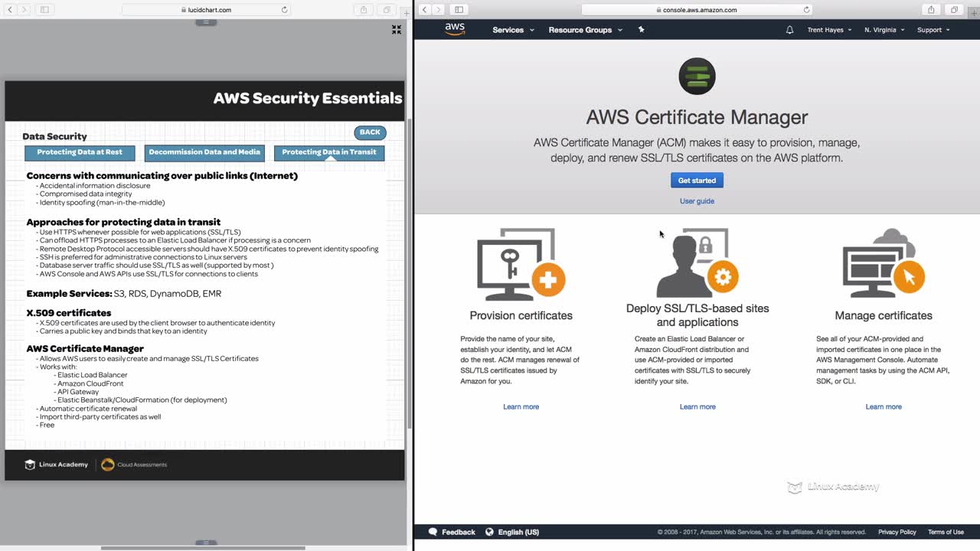The image size is (980, 551).
Task: Open the Services dropdown in the AWS header
Action: [x=512, y=30]
